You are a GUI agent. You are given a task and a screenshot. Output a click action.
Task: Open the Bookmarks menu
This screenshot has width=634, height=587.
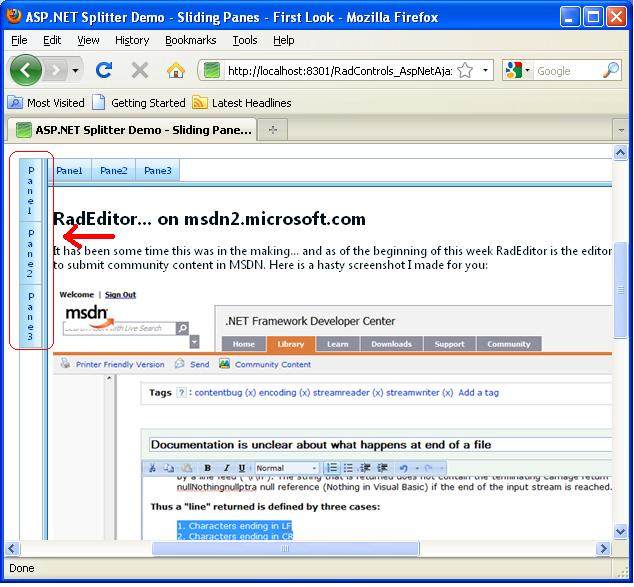point(190,40)
